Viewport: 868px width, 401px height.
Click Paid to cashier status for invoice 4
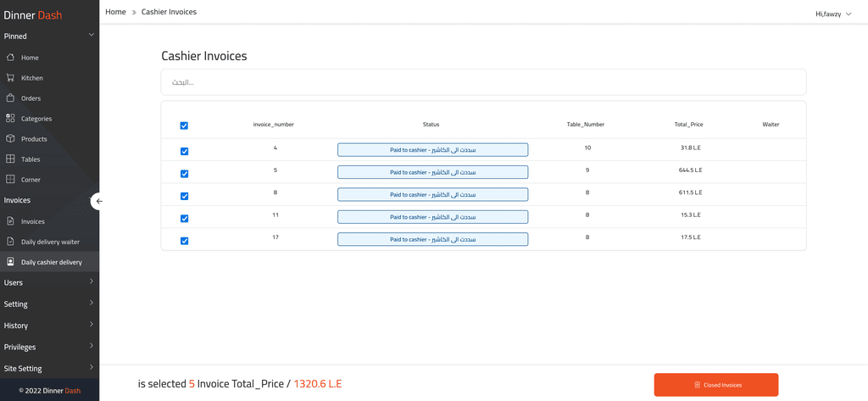pyautogui.click(x=433, y=149)
